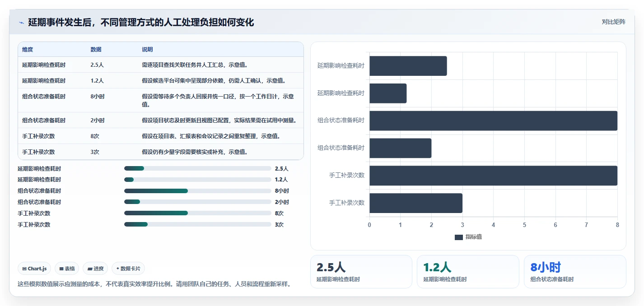644x306 pixels.
Task: Click the description starting 假设需等待多个负责人回报
Action: pyautogui.click(x=219, y=101)
